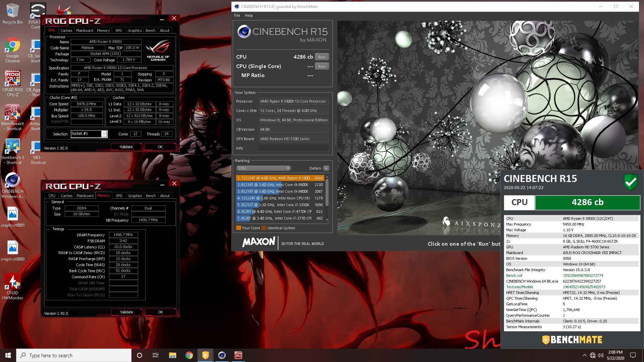Open Geekbench 3 shortcut on desktop
The image size is (644, 362).
pyautogui.click(x=12, y=151)
